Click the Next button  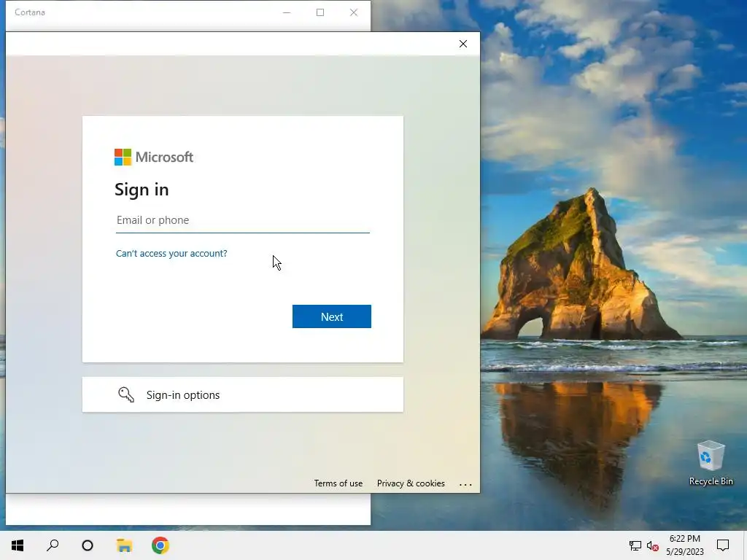(x=332, y=316)
